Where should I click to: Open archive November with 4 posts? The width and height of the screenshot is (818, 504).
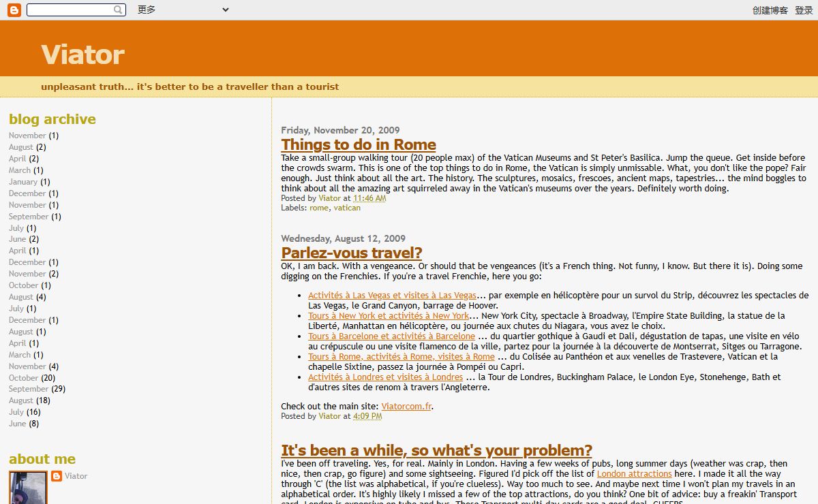click(27, 366)
